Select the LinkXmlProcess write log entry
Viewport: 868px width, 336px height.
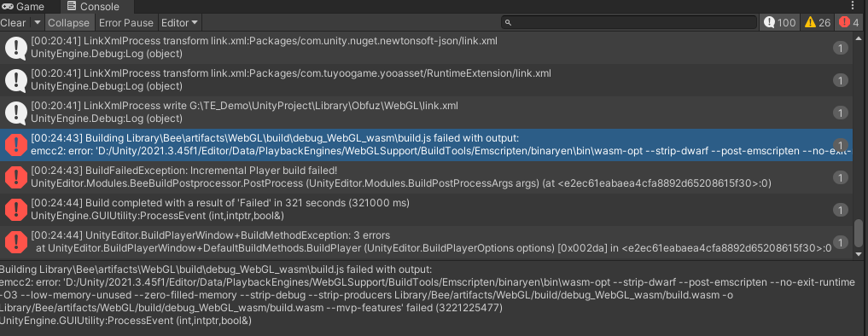[427, 113]
